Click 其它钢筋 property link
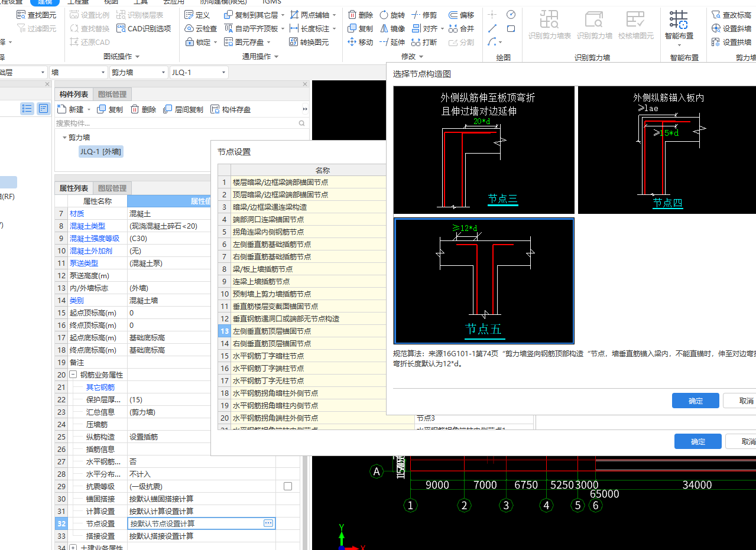This screenshot has width=756, height=550. [x=100, y=387]
